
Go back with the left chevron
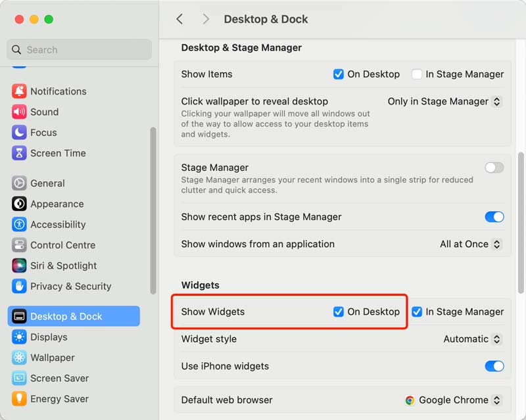point(179,19)
